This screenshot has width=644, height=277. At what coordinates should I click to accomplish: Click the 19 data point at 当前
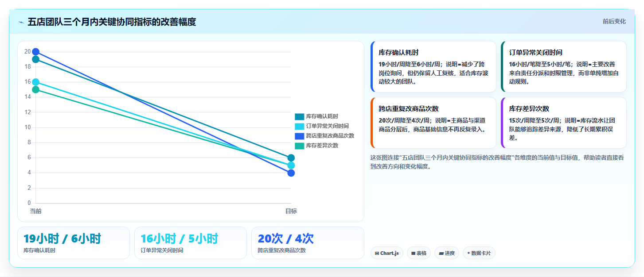pyautogui.click(x=36, y=59)
